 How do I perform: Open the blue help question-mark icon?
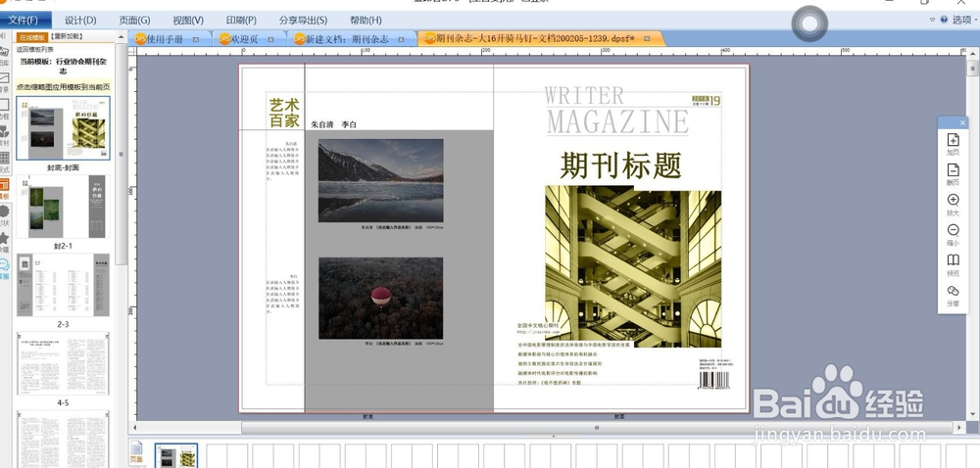(944, 20)
